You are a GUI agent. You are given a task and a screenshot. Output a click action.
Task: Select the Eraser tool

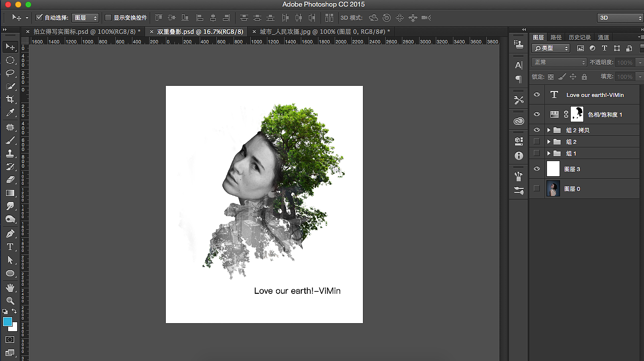point(10,179)
